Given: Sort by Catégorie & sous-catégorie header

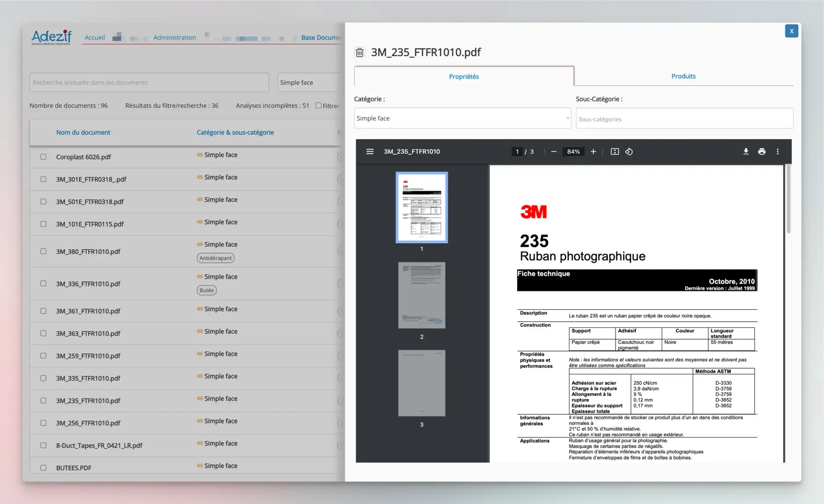Looking at the screenshot, I should pos(235,132).
